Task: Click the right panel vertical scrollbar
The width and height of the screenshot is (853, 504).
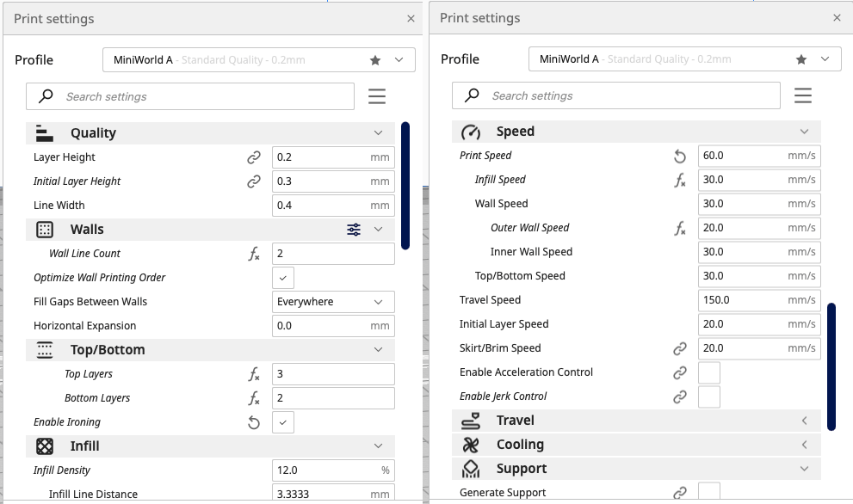Action: click(x=831, y=367)
